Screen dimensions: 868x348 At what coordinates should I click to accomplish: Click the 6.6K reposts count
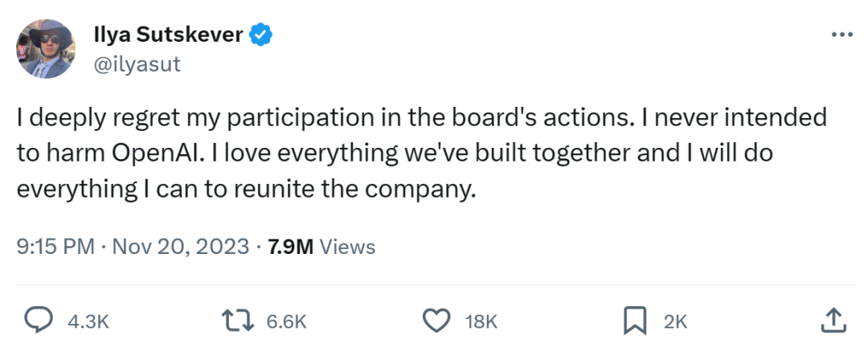[x=285, y=321]
